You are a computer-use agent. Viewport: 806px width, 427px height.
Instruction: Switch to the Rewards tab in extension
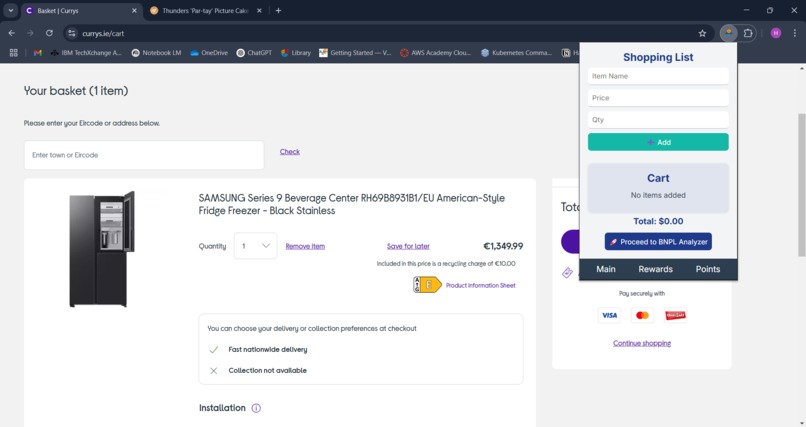pos(655,269)
